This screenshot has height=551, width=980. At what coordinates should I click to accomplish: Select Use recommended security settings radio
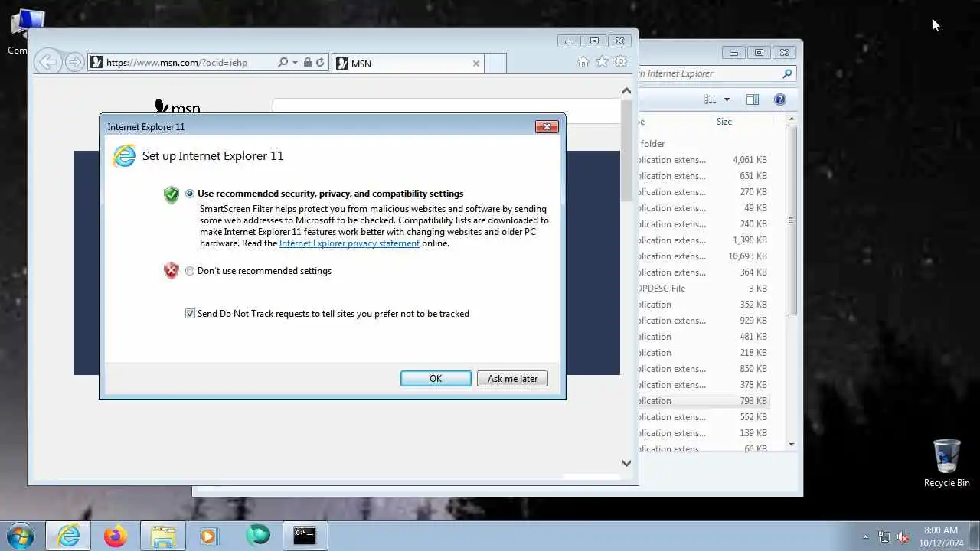190,194
